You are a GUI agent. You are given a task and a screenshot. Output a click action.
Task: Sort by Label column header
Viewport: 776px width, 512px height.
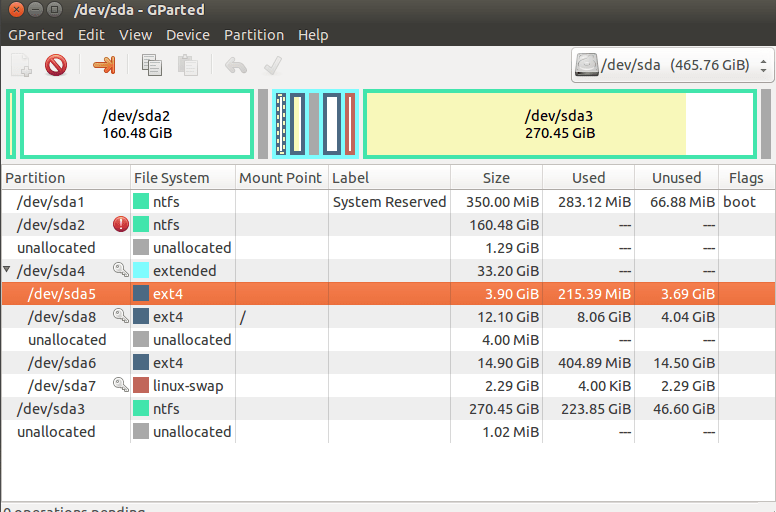tap(389, 178)
